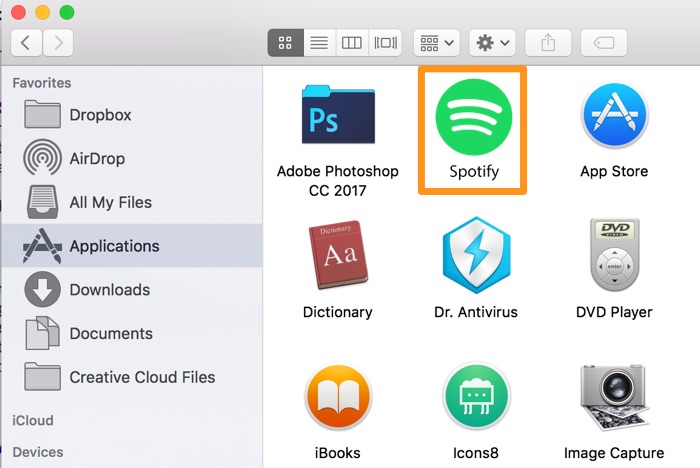Open the Spotify application icon

coord(474,117)
